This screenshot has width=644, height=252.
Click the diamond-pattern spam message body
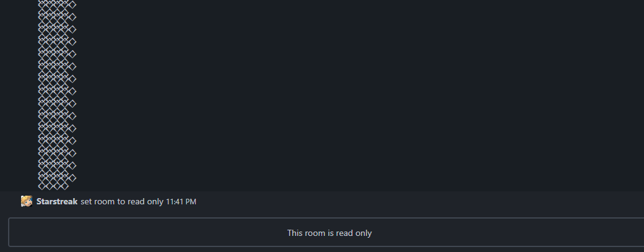[56, 93]
